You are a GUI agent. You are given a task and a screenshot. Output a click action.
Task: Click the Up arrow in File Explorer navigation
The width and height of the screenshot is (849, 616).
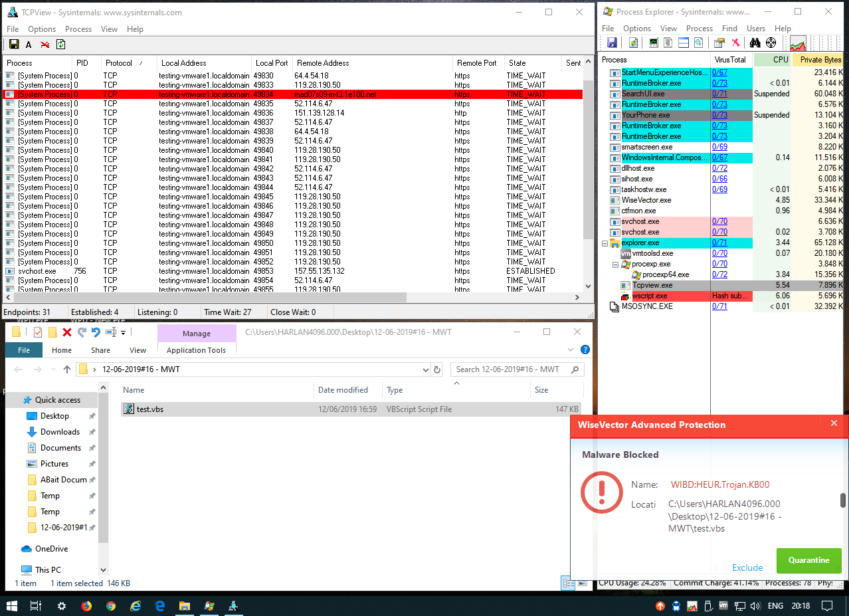click(66, 369)
